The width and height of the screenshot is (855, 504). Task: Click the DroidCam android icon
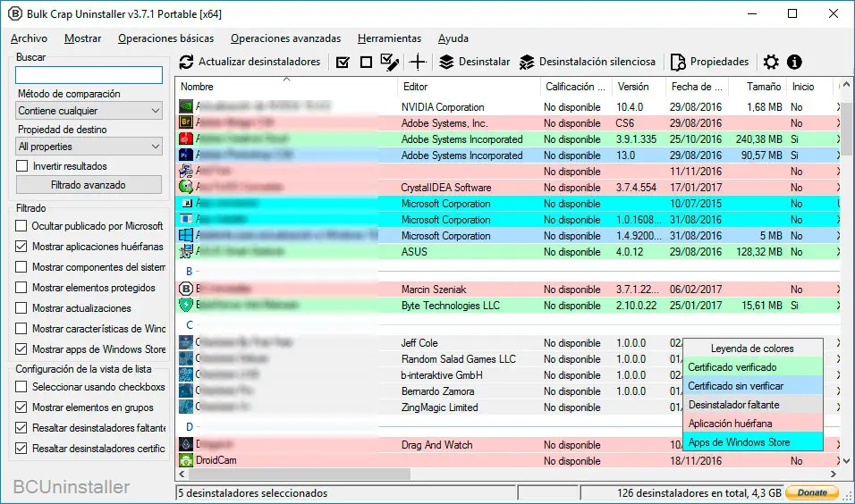pyautogui.click(x=186, y=460)
